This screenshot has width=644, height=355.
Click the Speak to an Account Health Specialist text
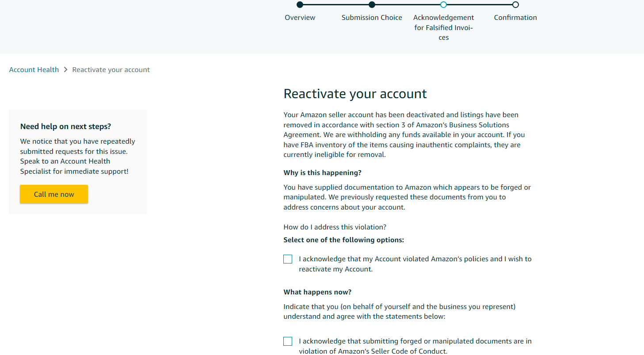coord(74,166)
